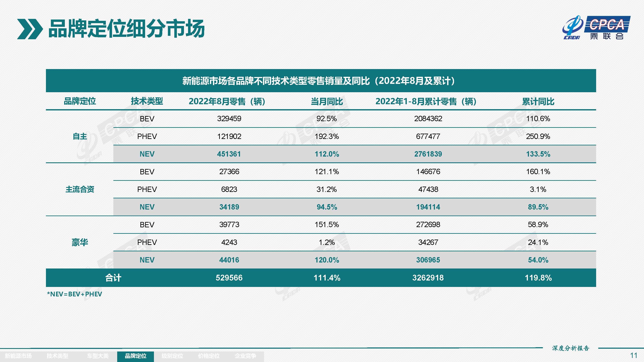The height and width of the screenshot is (362, 644).
Task: Select cell value 121.1%
Action: click(327, 172)
